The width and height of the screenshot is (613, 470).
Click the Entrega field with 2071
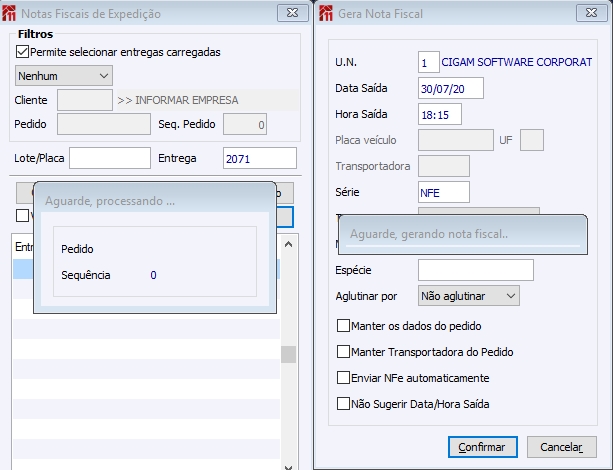[260, 158]
